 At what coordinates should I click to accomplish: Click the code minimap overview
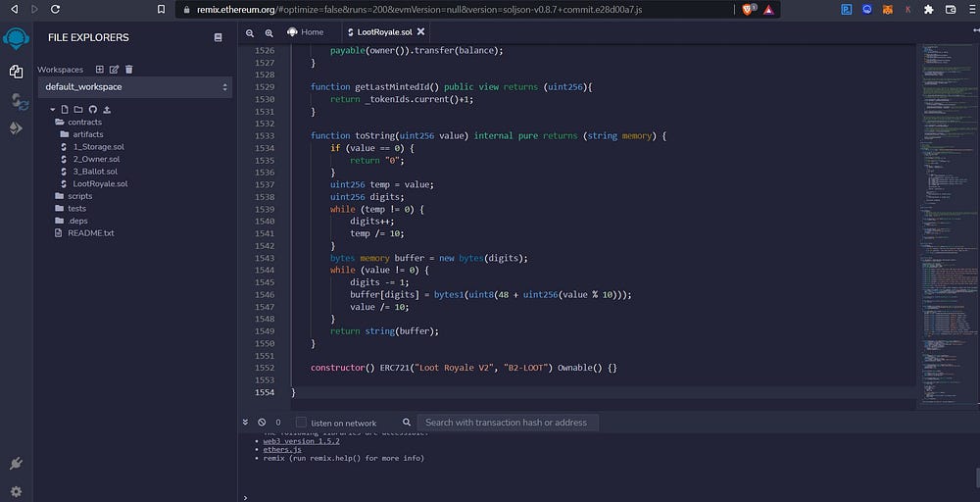tap(950, 226)
